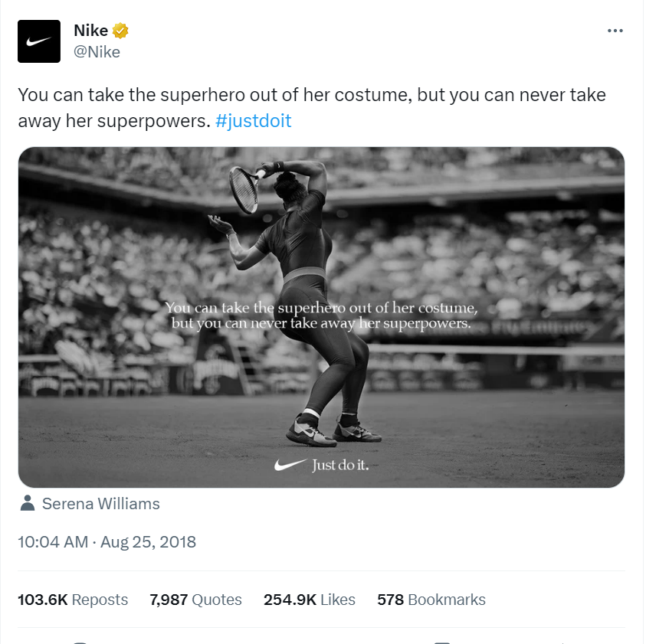Open the post options menu (three dots)
The image size is (646, 644).
tap(615, 30)
